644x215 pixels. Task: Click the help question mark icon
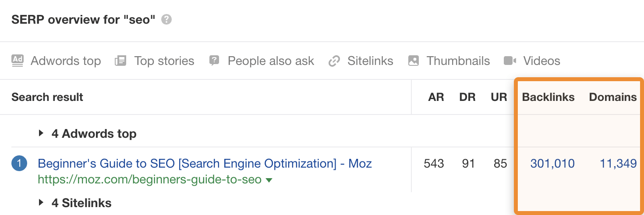pos(166,20)
